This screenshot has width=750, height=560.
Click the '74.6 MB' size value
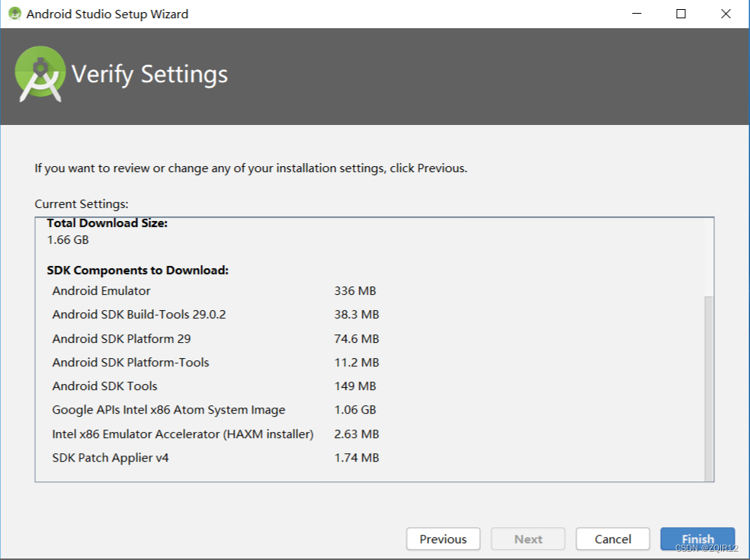coord(357,338)
